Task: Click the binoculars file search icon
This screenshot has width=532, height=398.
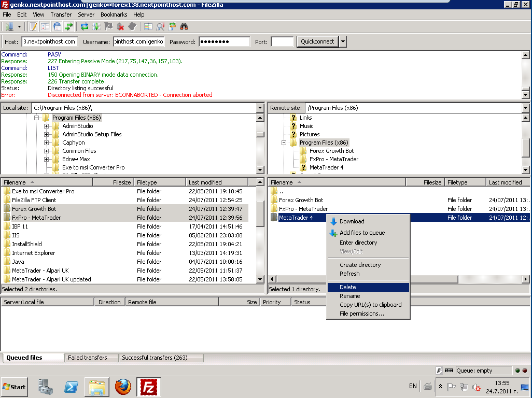Action: [184, 26]
